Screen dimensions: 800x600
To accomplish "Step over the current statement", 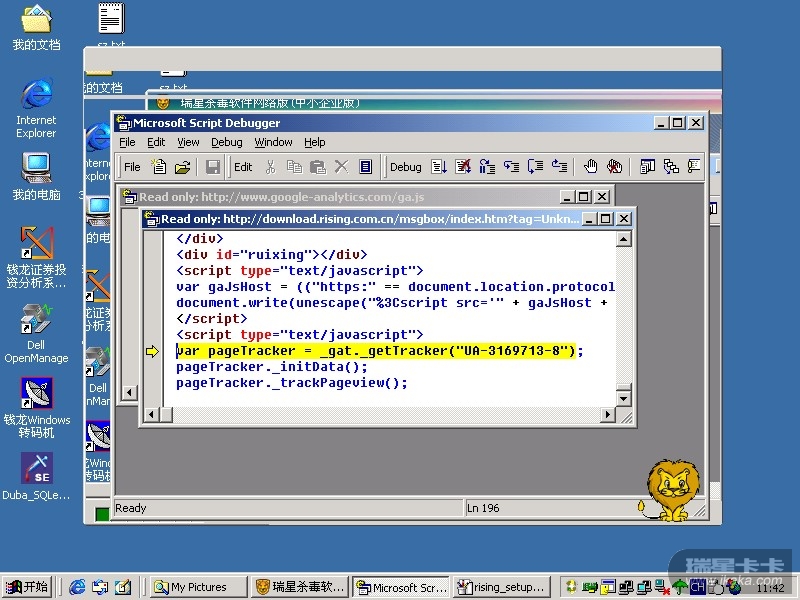I will [535, 166].
